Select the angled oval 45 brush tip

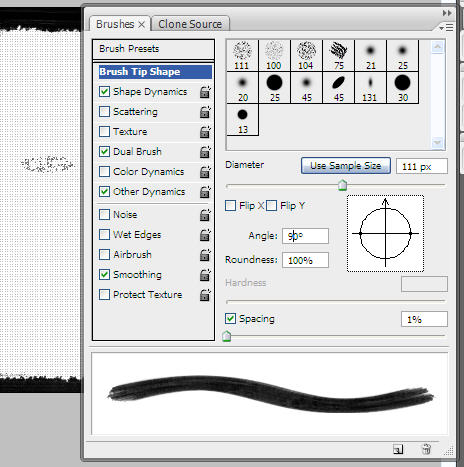click(x=338, y=87)
